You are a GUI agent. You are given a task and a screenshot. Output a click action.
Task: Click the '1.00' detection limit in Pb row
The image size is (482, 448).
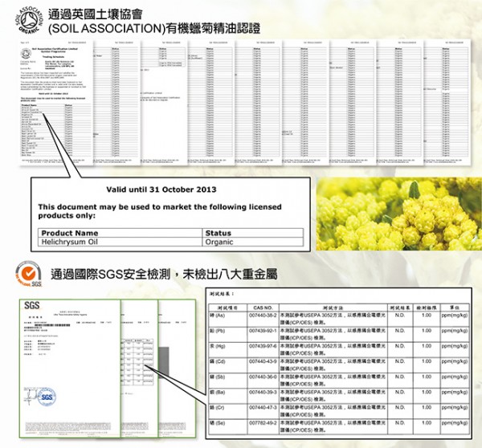coord(427,331)
